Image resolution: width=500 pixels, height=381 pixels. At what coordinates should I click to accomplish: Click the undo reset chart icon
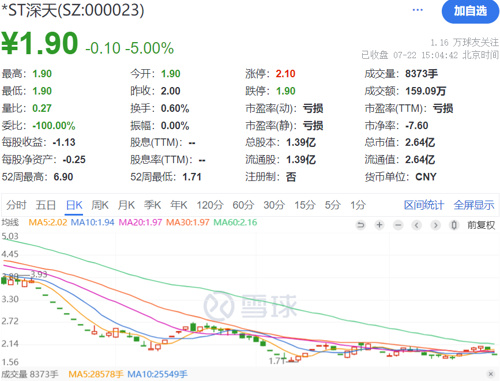click(361, 225)
